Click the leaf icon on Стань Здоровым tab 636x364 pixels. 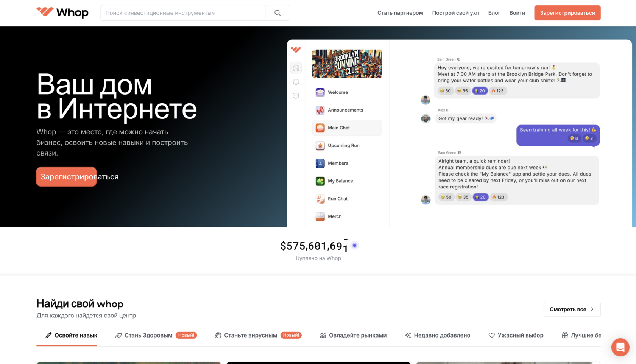tap(118, 335)
